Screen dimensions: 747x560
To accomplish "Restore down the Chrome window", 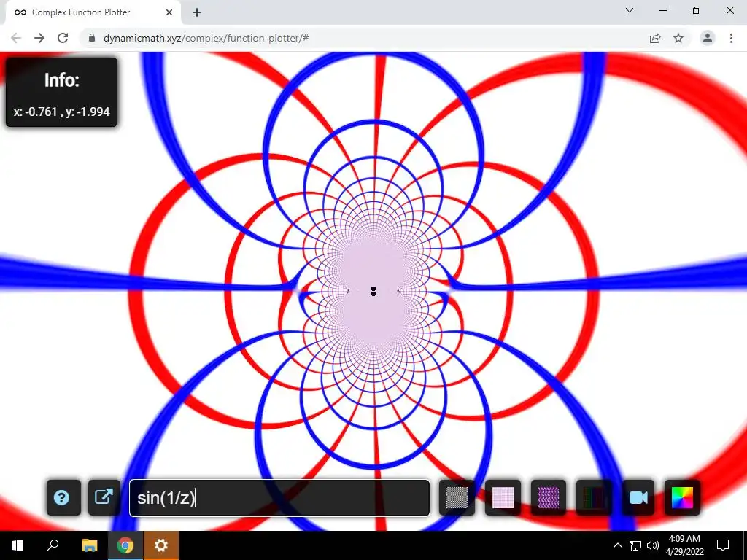I will tap(697, 10).
